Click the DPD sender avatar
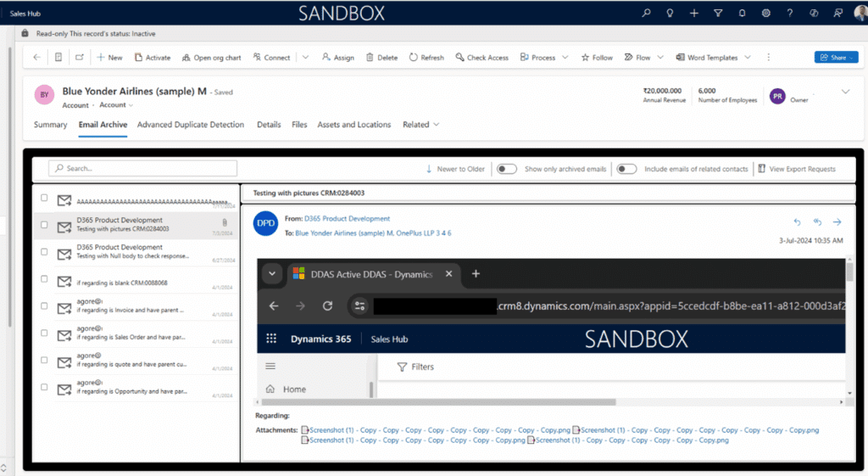Viewport: 868px width, 476px height. click(x=265, y=223)
